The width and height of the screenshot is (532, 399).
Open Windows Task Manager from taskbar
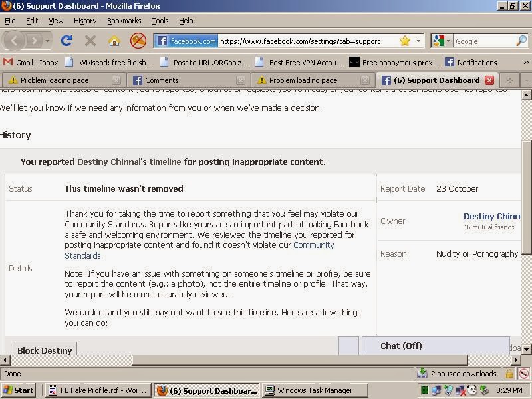[315, 390]
